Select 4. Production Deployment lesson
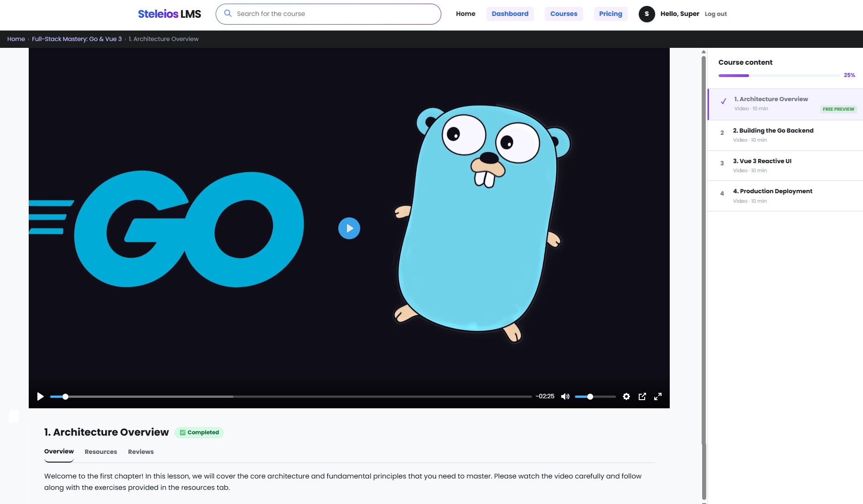The width and height of the screenshot is (863, 504). 785,196
